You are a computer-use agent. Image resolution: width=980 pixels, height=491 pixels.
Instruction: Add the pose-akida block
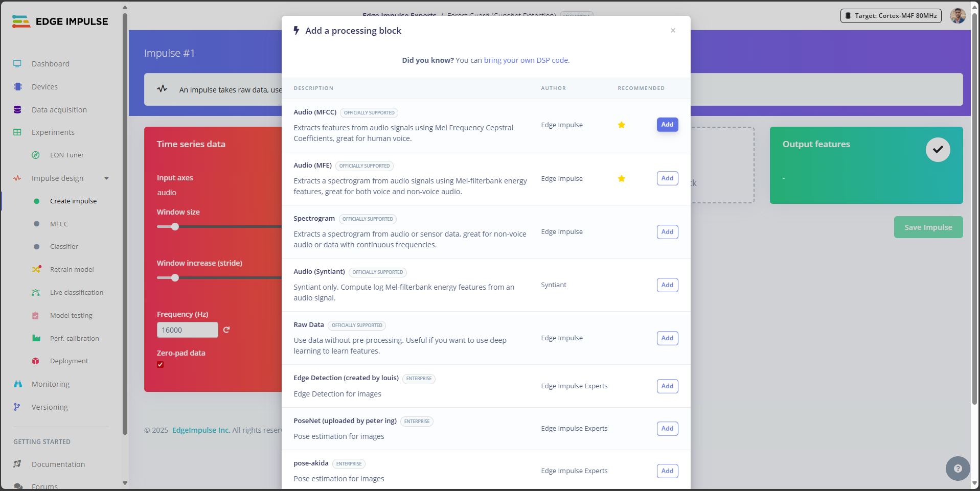pos(668,471)
